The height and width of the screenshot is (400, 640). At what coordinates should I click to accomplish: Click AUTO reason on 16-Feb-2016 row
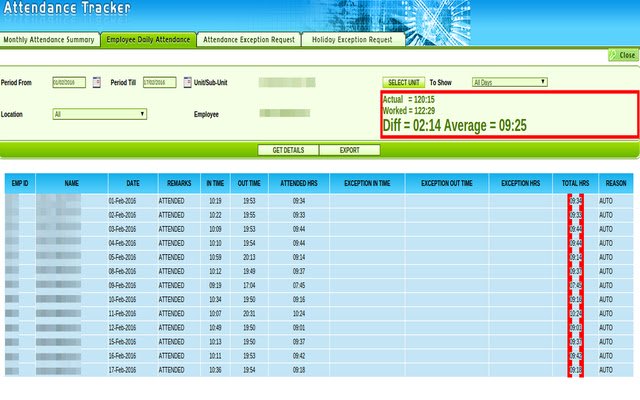[606, 356]
